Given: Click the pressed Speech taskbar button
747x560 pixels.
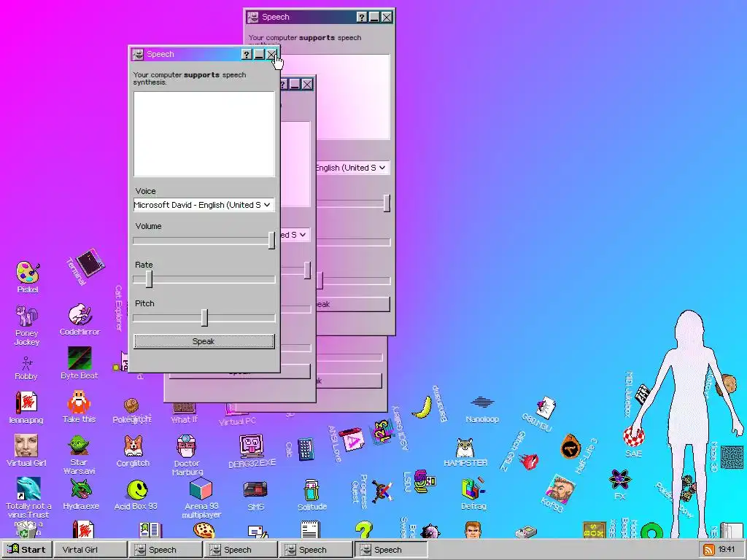Looking at the screenshot, I should [391, 550].
